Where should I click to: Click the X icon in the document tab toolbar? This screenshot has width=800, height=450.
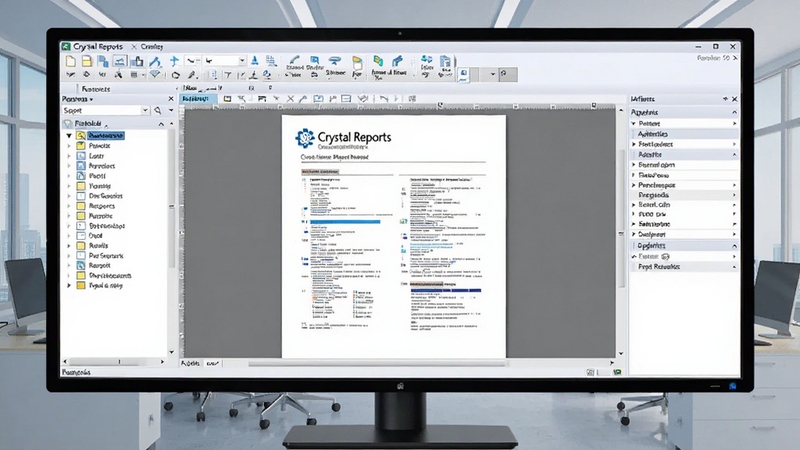pyautogui.click(x=290, y=98)
